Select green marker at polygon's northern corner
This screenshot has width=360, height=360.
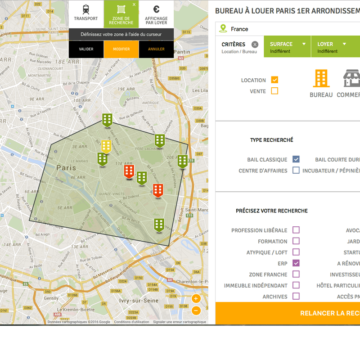pyautogui.click(x=107, y=120)
